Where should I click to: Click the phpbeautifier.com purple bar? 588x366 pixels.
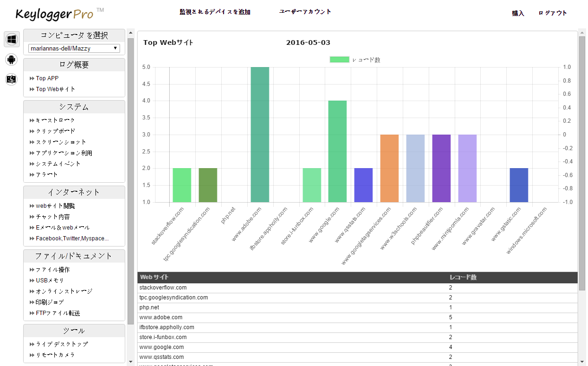pos(441,168)
